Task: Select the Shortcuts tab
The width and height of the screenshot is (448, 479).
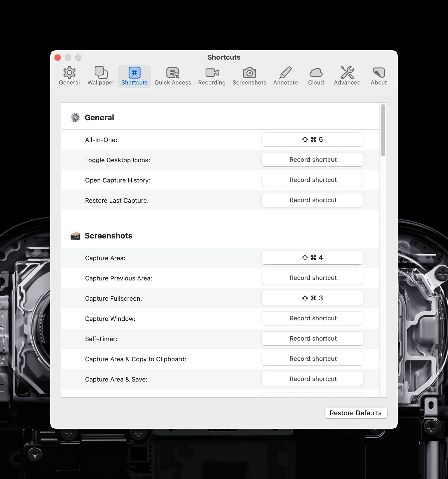Action: [x=134, y=76]
